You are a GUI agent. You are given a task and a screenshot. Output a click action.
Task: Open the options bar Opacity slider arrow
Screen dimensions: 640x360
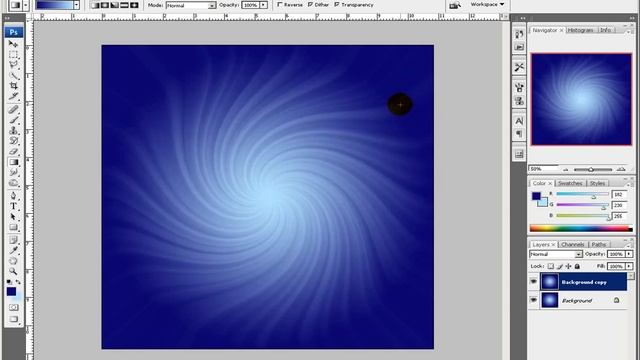coord(264,5)
